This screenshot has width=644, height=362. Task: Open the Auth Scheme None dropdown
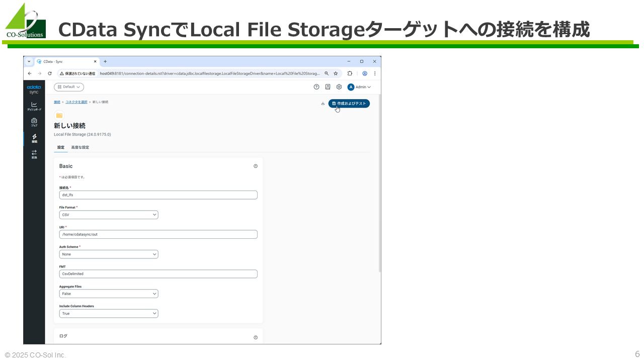109,254
